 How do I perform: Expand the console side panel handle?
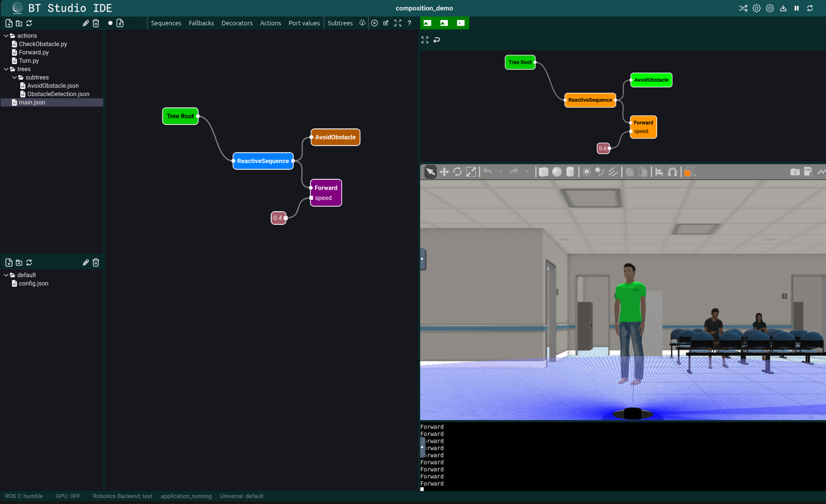click(x=423, y=447)
